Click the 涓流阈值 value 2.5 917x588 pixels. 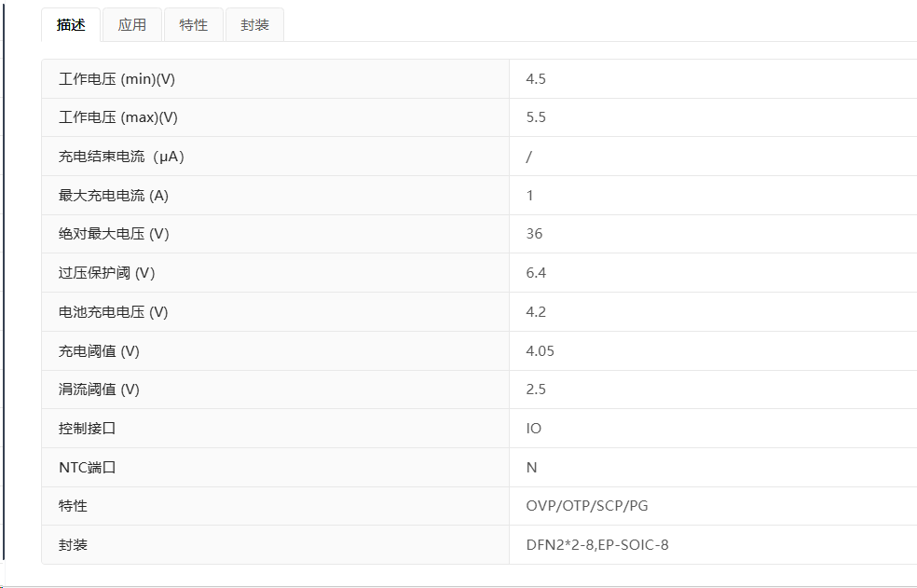pyautogui.click(x=536, y=390)
